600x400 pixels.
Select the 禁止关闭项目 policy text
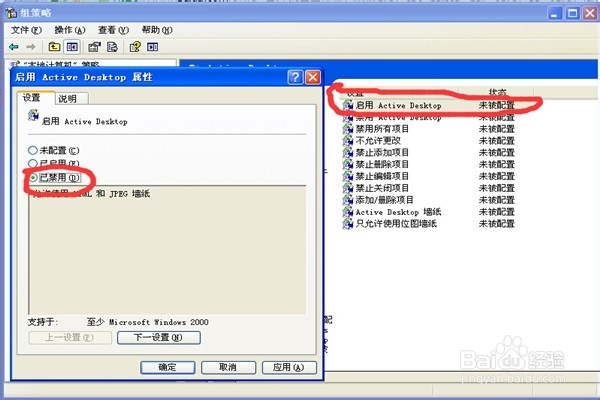point(382,188)
